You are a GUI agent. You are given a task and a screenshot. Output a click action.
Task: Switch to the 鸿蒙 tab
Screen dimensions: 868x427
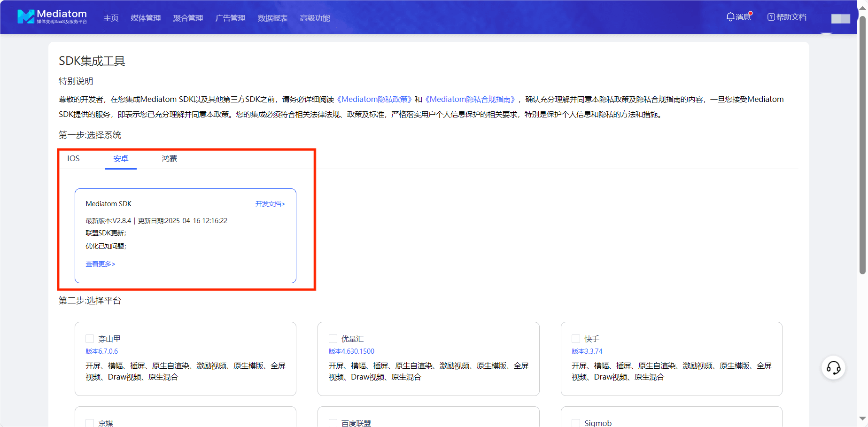pyautogui.click(x=170, y=159)
